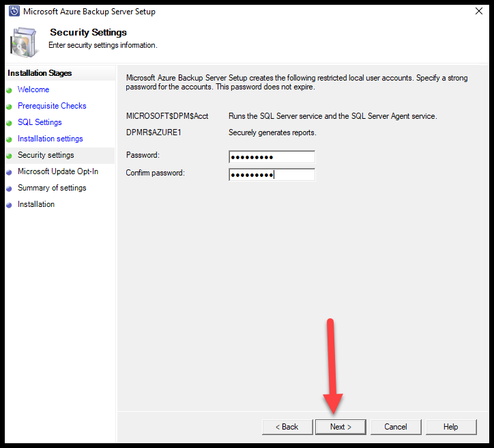494x448 pixels.
Task: Click the blue dot beside the Installation stage
Action: pyautogui.click(x=9, y=206)
